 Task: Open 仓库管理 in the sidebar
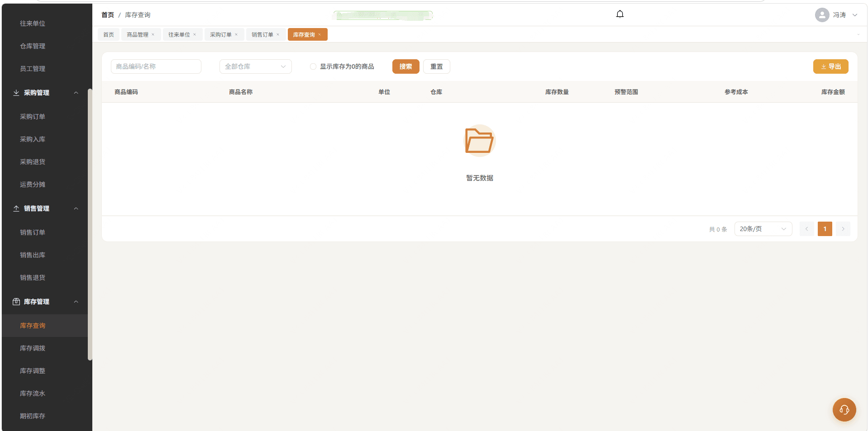coord(33,46)
